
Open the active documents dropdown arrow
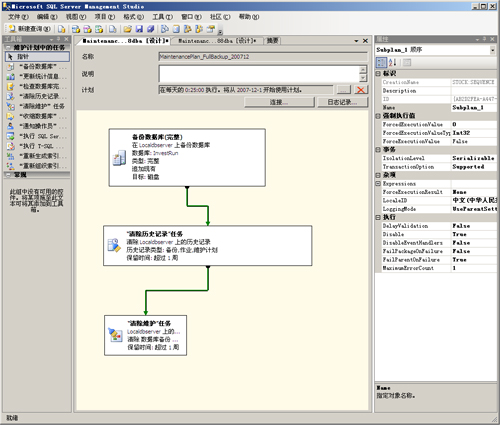356,41
